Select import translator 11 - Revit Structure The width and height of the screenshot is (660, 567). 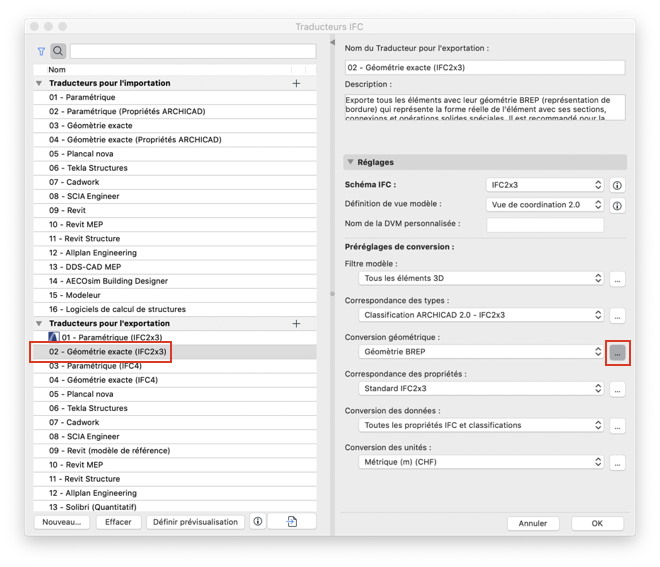175,239
